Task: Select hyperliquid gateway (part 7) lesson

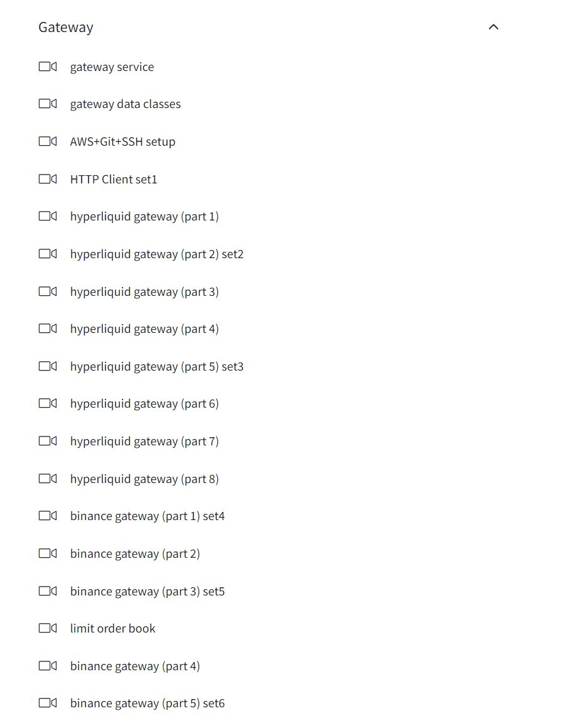Action: 144,441
